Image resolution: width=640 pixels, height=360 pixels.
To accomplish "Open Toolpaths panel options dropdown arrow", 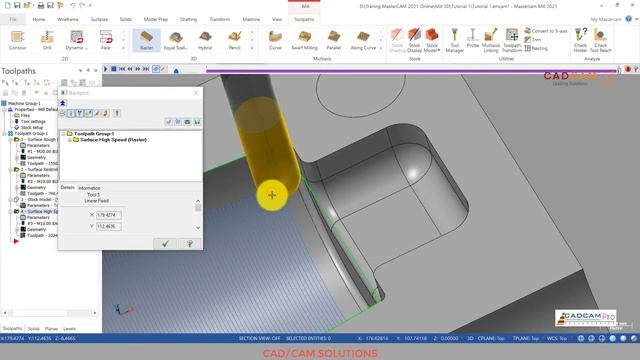I will click(x=80, y=71).
